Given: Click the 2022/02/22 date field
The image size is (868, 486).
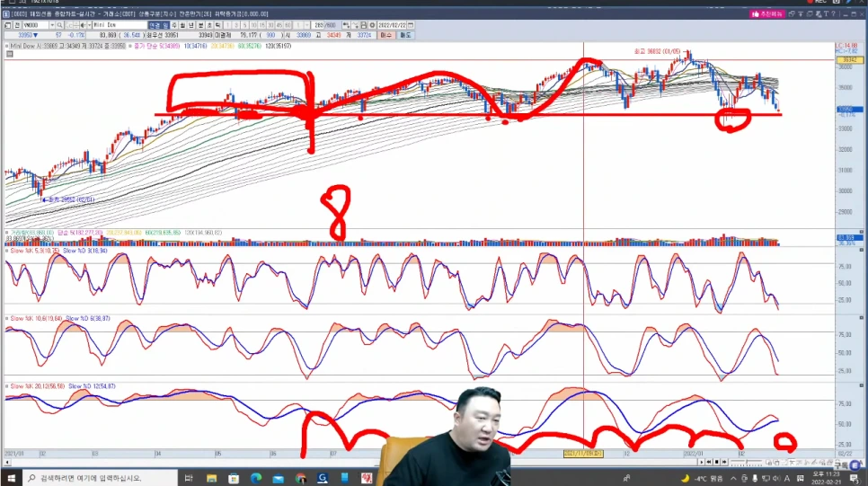Looking at the screenshot, I should click(392, 25).
